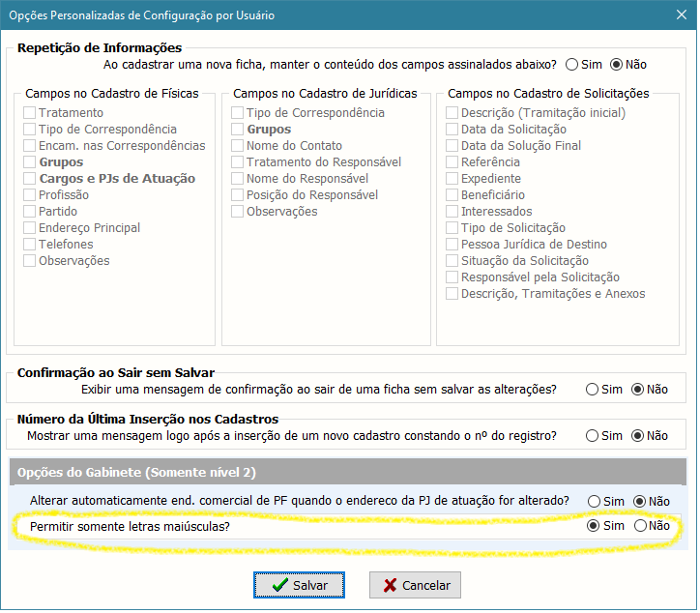Image resolution: width=700 pixels, height=613 pixels.
Task: Enable the Profissão checkbox
Action: (x=30, y=195)
